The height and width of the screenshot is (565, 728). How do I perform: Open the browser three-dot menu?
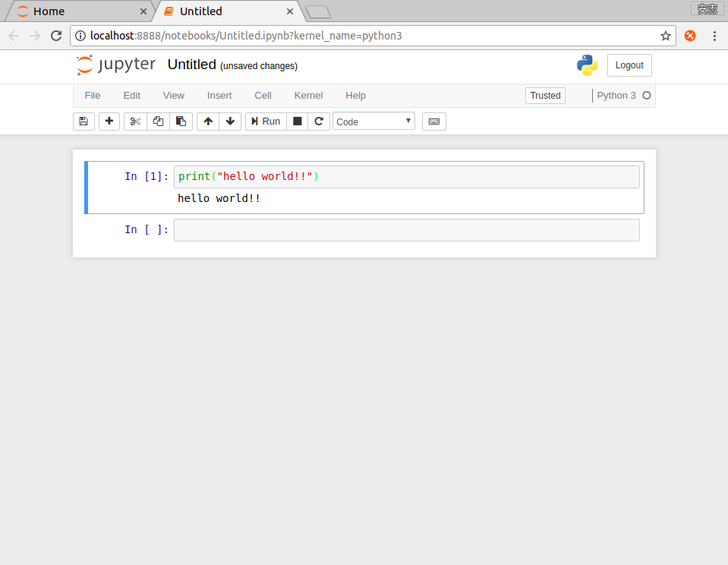(714, 36)
